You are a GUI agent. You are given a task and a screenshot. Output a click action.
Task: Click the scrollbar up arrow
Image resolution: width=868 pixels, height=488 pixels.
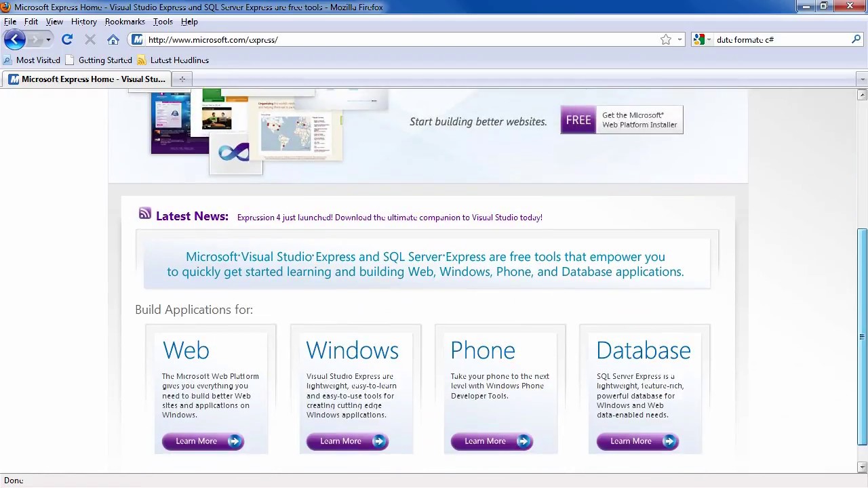click(x=862, y=95)
